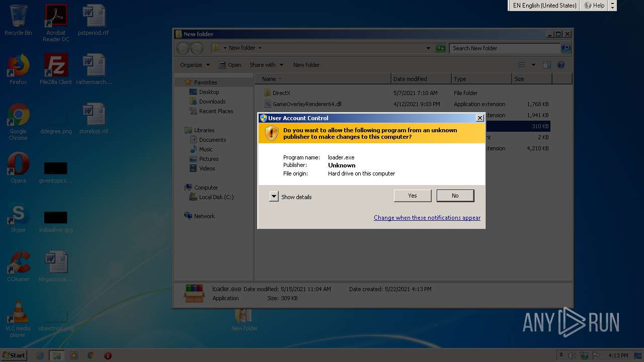Open the Start menu
Viewport: 644px width, 362px height.
[x=14, y=355]
